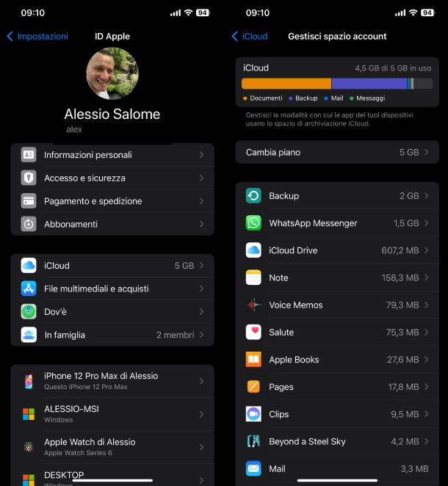Tap the Beyond a Steel Sky icon
This screenshot has height=486, width=448.
click(x=253, y=441)
